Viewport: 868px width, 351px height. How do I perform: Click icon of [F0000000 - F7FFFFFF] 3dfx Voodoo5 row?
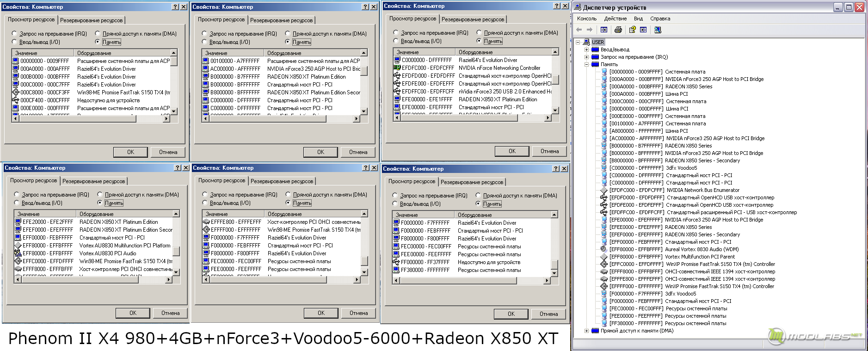(x=604, y=294)
